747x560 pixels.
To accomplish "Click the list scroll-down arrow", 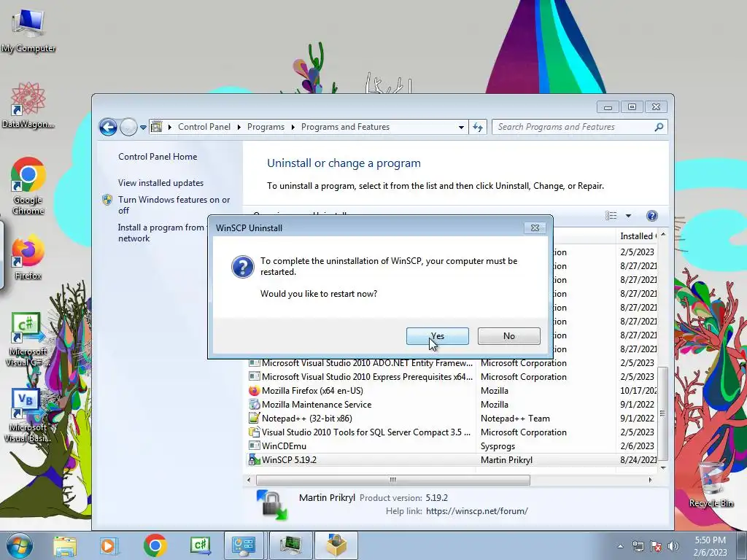I will tap(662, 468).
